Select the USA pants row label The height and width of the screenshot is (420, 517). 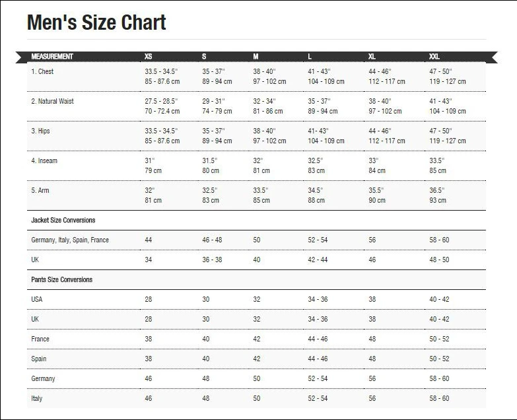tap(37, 299)
